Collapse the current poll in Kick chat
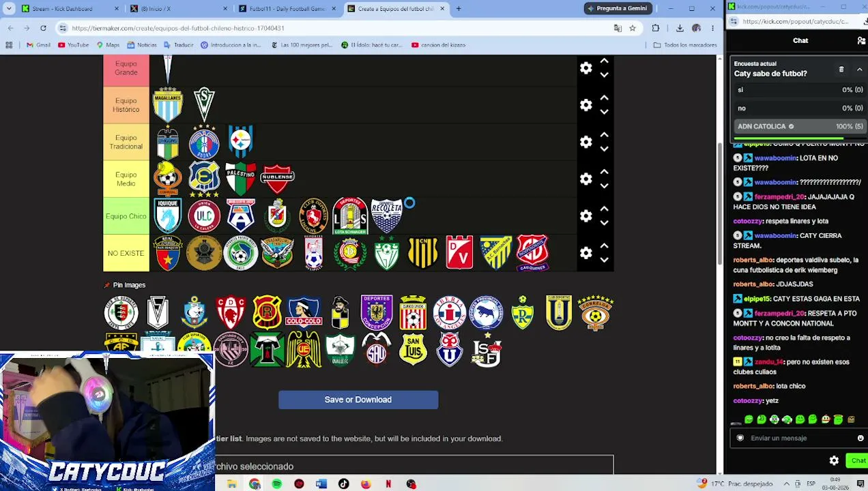This screenshot has width=868, height=491. click(859, 70)
